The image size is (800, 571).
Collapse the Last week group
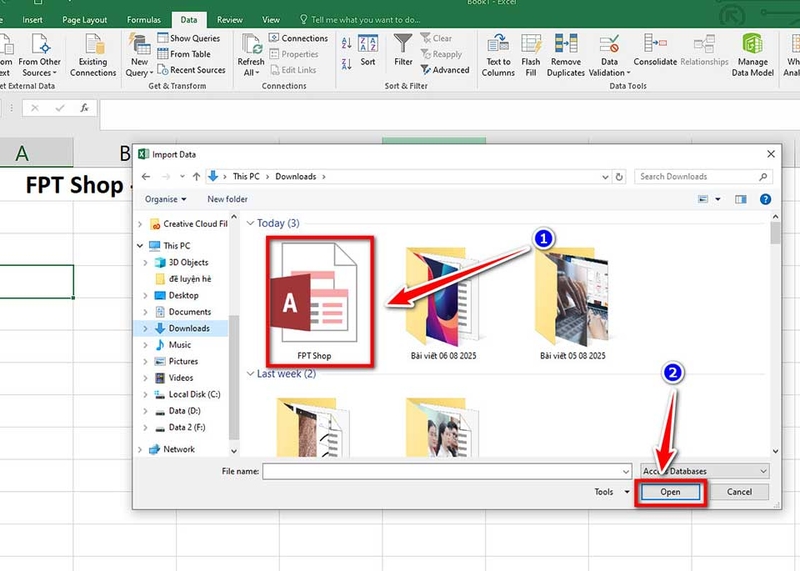click(250, 374)
